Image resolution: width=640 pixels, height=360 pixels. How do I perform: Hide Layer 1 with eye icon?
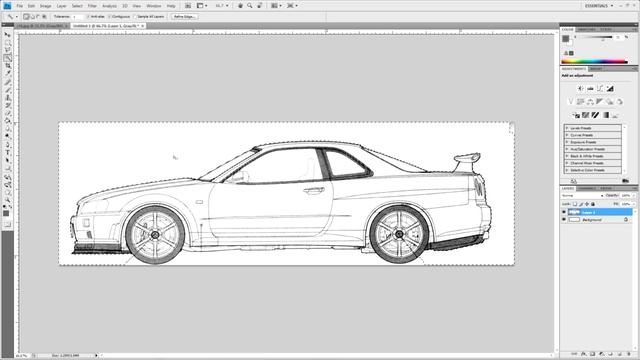pos(564,212)
